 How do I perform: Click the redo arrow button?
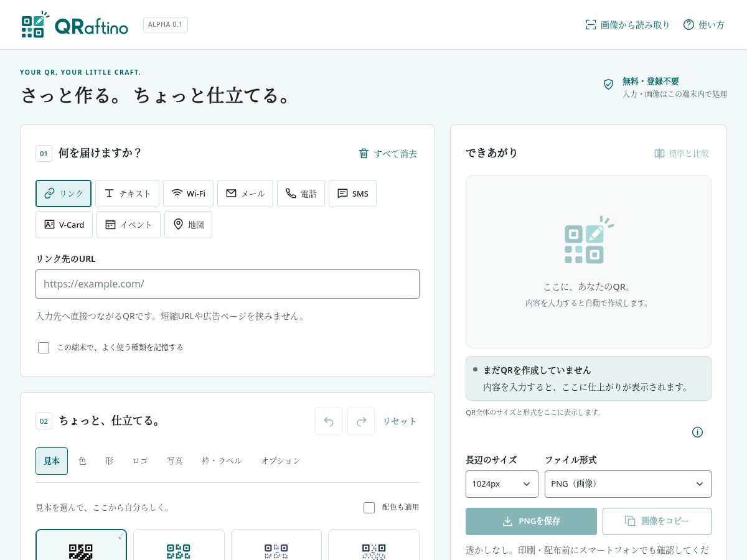[x=361, y=421]
